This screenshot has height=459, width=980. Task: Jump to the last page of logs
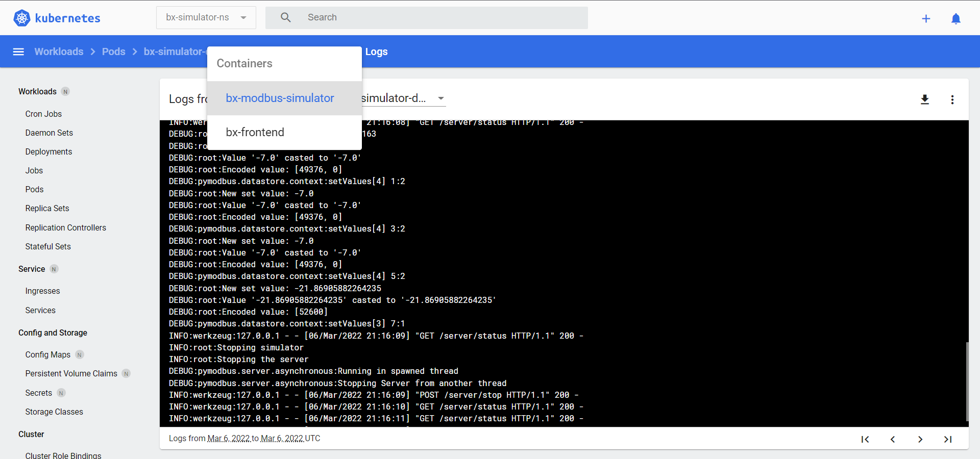(948, 439)
